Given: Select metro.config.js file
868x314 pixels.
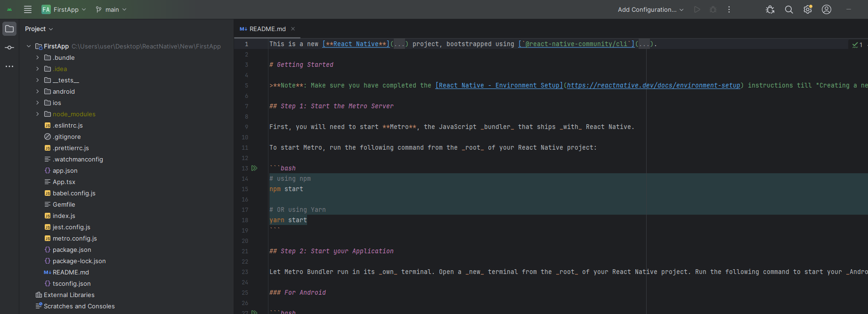Looking at the screenshot, I should coord(71,238).
